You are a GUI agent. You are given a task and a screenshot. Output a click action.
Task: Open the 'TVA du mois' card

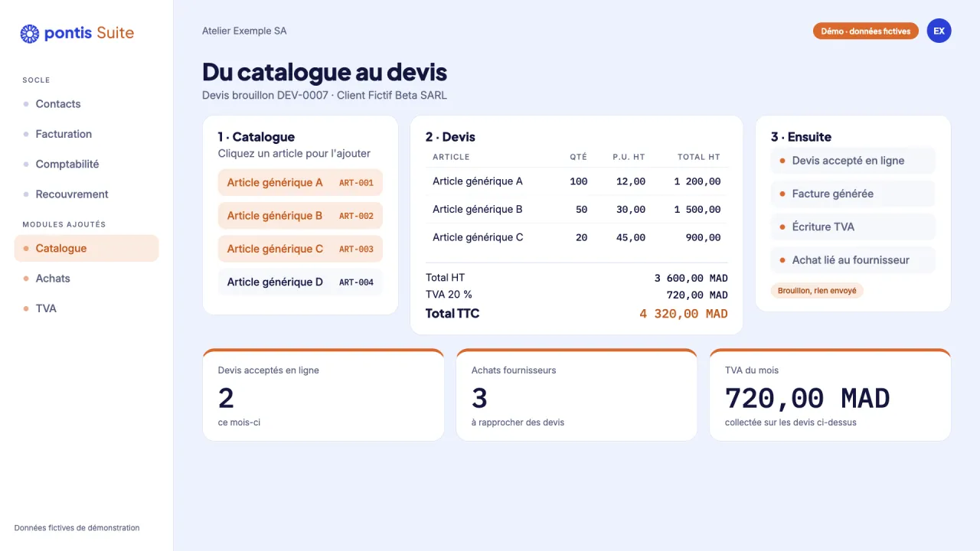(x=830, y=395)
